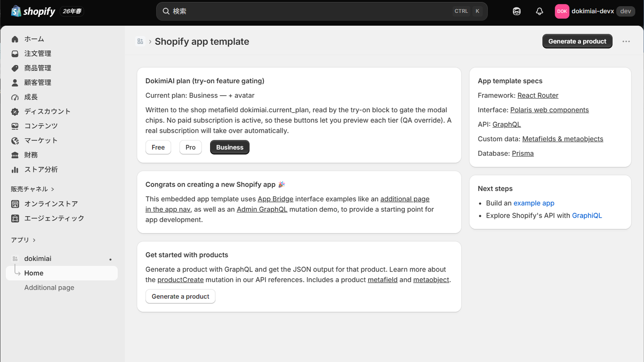Open the Prisma database link
The width and height of the screenshot is (644, 362).
point(523,153)
